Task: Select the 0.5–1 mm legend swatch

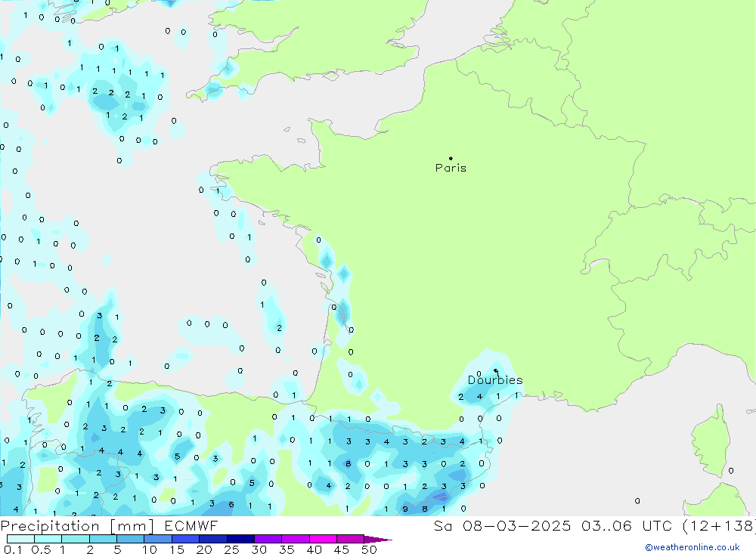Action: coord(48,539)
